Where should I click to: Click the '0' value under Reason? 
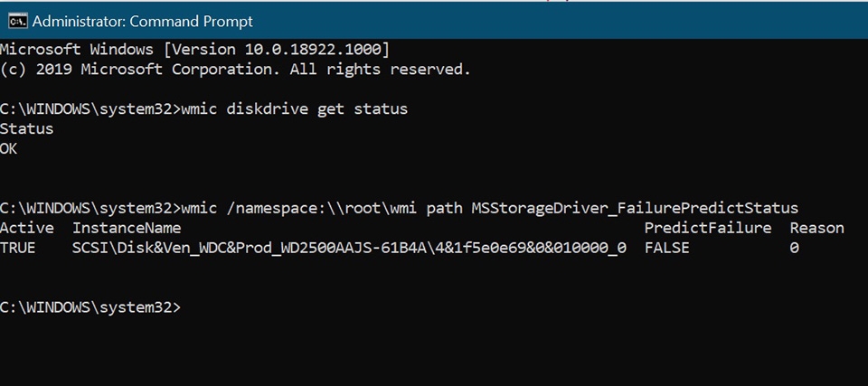(794, 248)
